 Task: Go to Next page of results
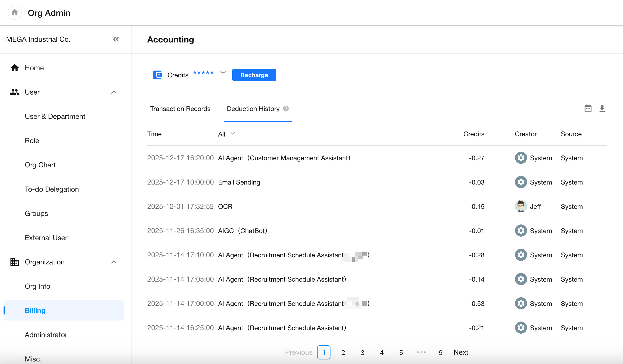pyautogui.click(x=461, y=352)
